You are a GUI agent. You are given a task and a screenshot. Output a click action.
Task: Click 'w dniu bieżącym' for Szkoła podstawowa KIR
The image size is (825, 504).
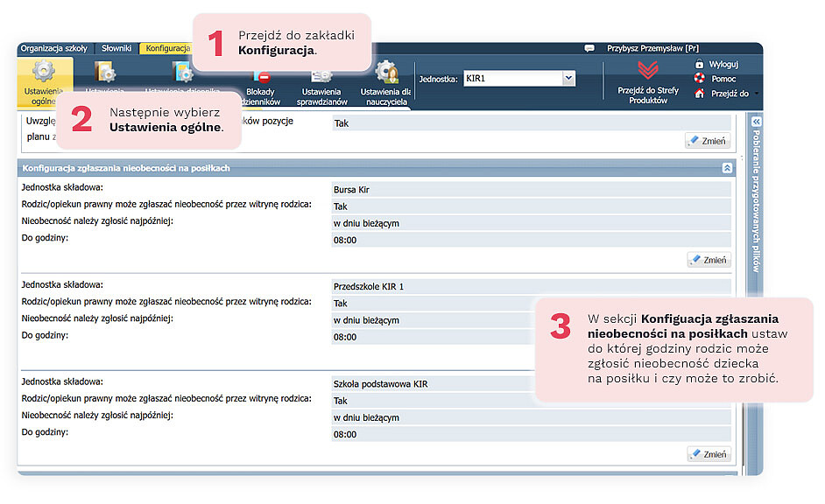366,417
